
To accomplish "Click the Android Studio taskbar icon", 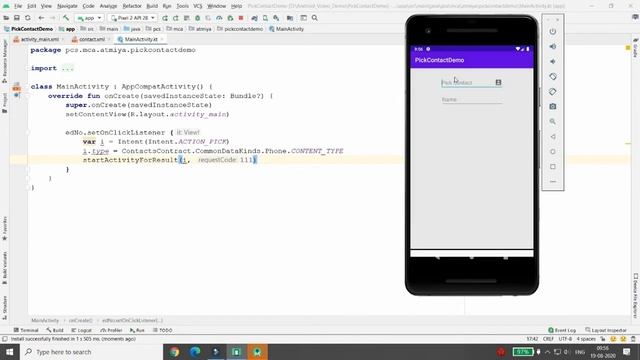I will click(x=257, y=352).
